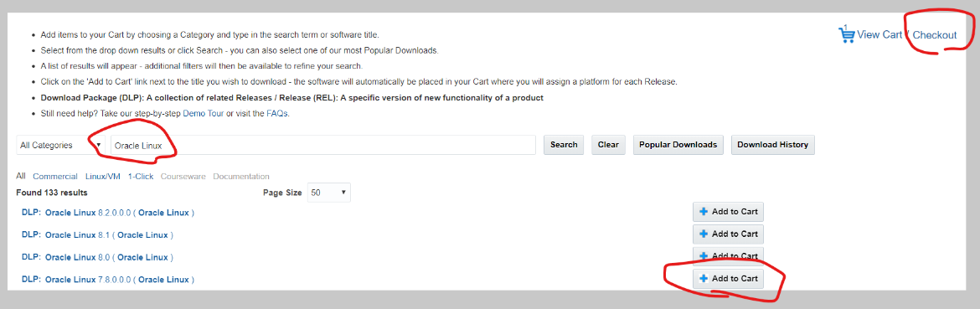Open DLP Oracle Linux 8.1 result
980x309 pixels.
97,234
